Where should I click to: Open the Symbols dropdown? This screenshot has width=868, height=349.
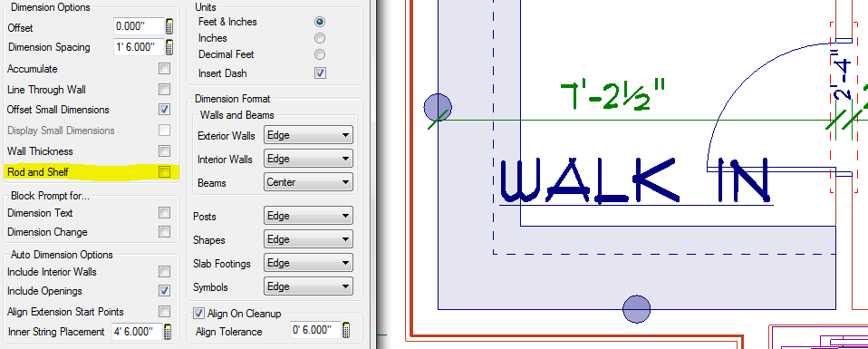tap(308, 286)
